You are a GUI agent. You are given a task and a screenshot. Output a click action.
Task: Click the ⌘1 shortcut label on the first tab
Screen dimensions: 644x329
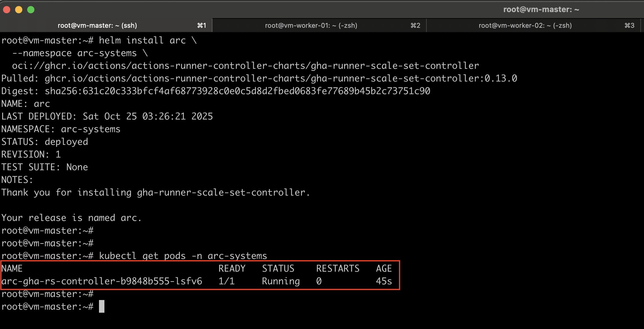(x=202, y=25)
